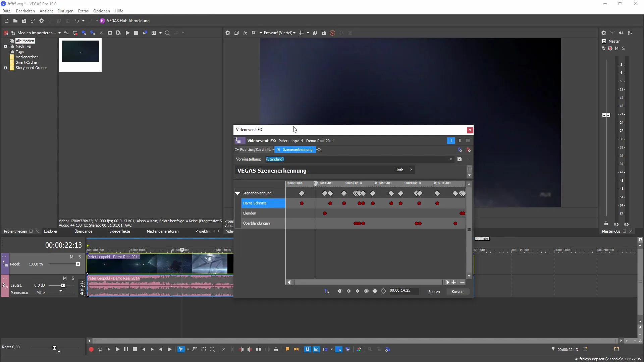
Task: Save the preset with the disk icon
Action: tap(460, 159)
